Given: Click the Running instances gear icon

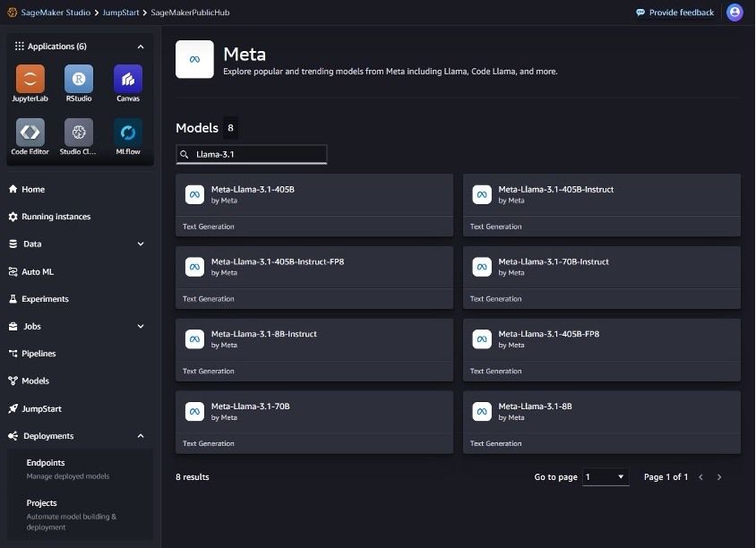Looking at the screenshot, I should (13, 217).
